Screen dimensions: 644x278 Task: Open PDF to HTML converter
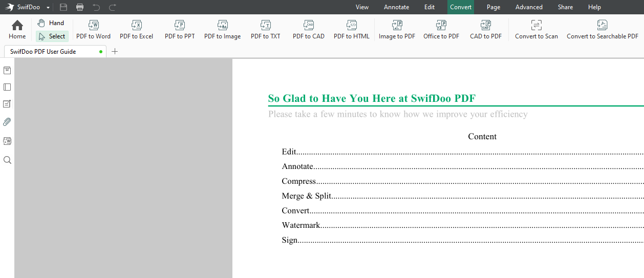point(351,30)
